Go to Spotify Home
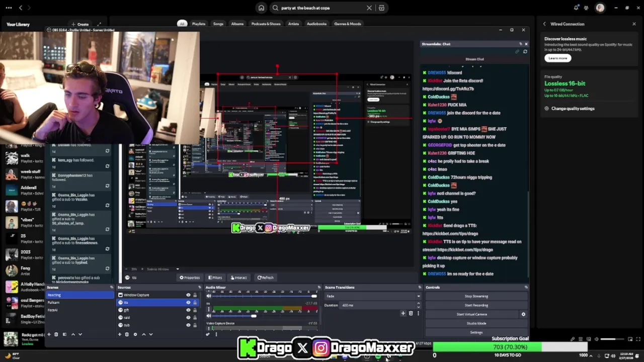Screen dimensions: 644x362 (x=261, y=8)
